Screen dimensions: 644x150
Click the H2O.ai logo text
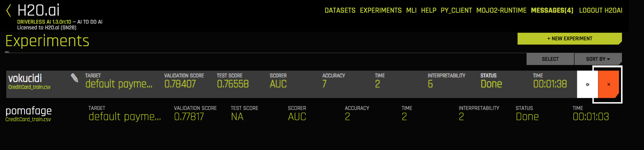click(x=38, y=11)
